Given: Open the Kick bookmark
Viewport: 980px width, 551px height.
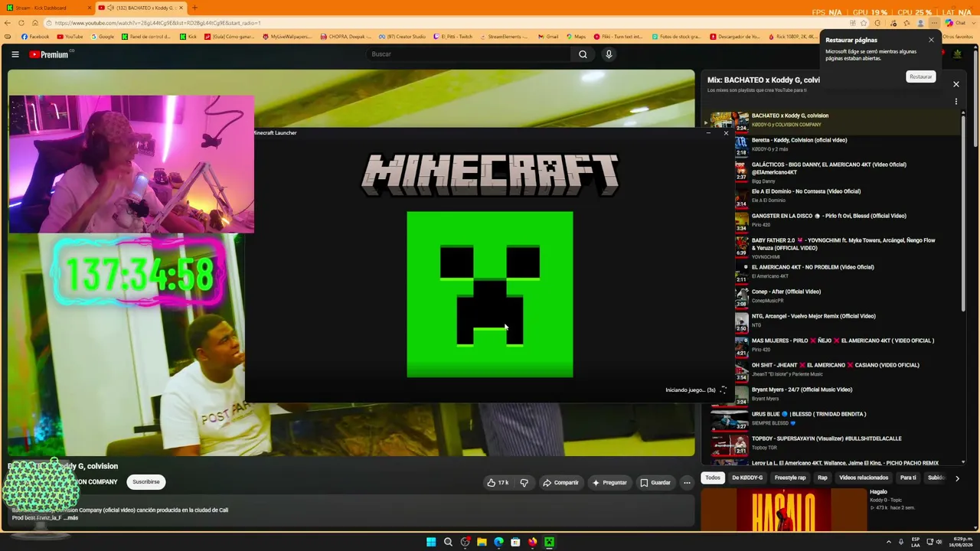Looking at the screenshot, I should [188, 37].
